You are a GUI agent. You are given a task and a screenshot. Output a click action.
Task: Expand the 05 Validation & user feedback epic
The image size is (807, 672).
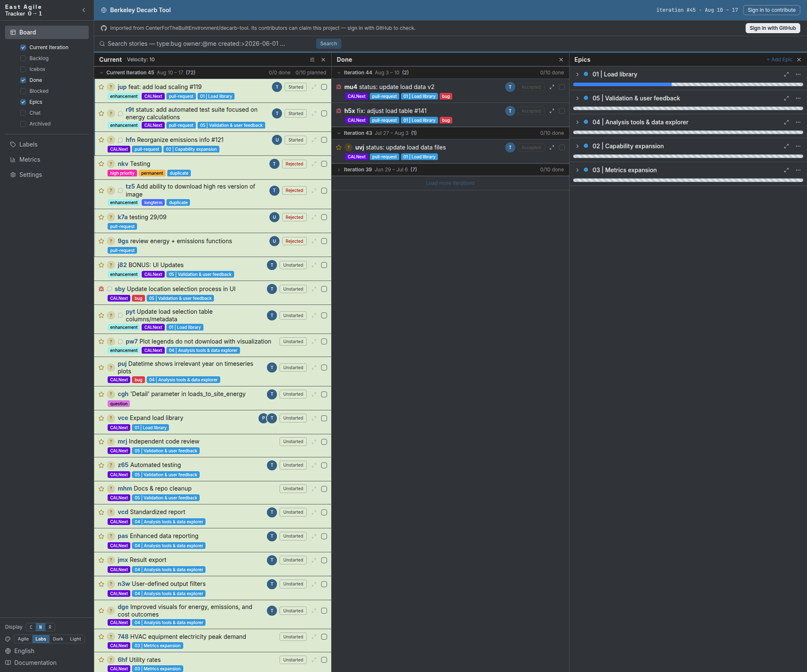[x=578, y=98]
